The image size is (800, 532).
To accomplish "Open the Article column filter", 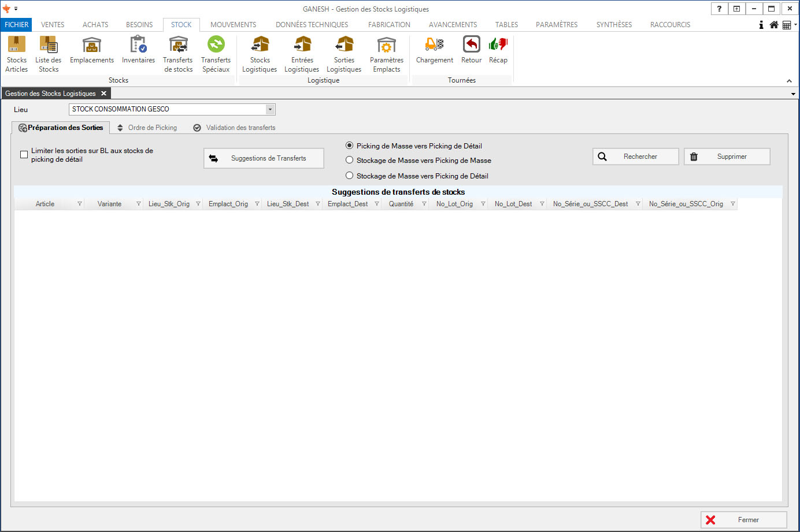I will [x=80, y=204].
